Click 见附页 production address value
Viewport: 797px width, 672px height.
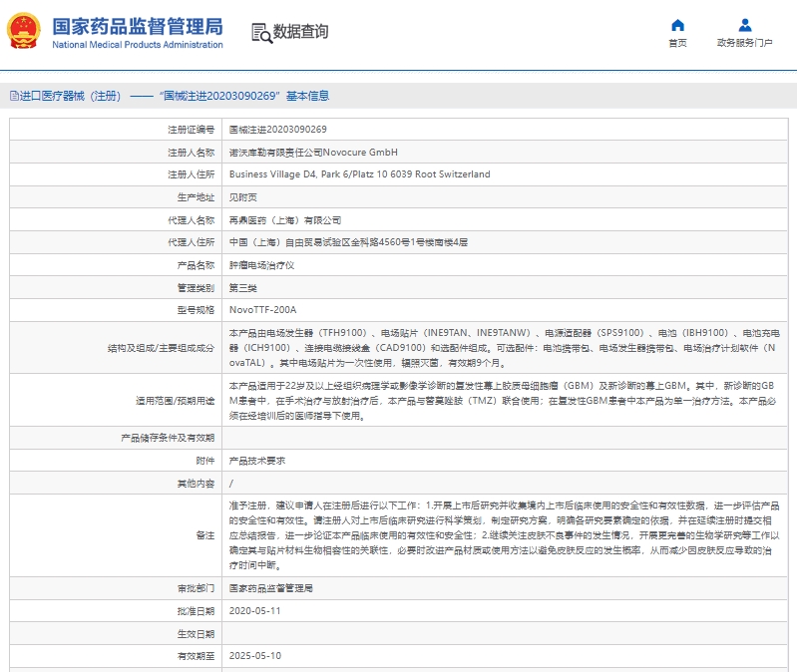pyautogui.click(x=243, y=197)
